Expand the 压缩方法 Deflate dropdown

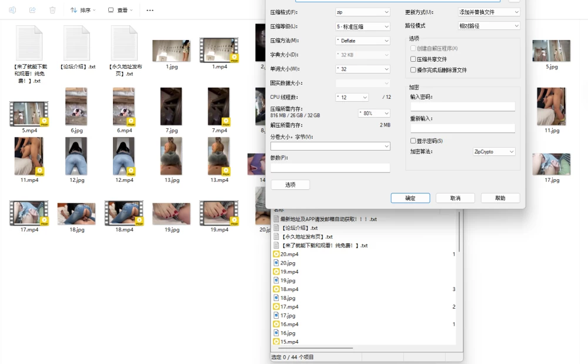pyautogui.click(x=363, y=41)
